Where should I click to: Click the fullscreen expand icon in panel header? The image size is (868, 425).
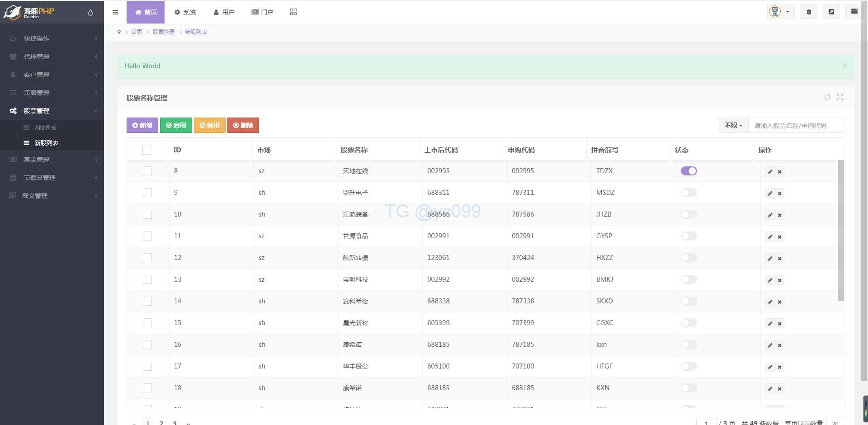pyautogui.click(x=840, y=97)
